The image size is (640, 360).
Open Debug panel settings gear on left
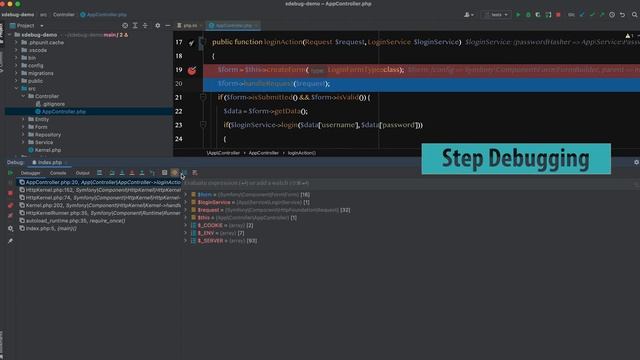[x=10, y=229]
